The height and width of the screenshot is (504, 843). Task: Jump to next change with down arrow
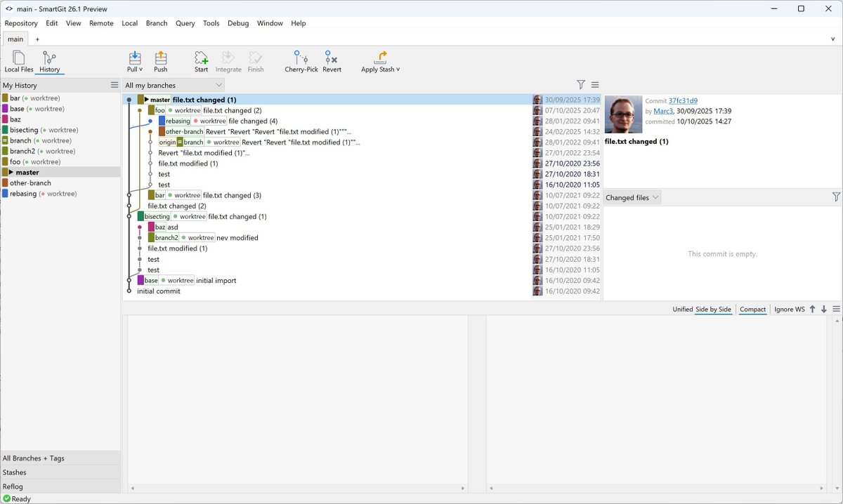coord(824,309)
